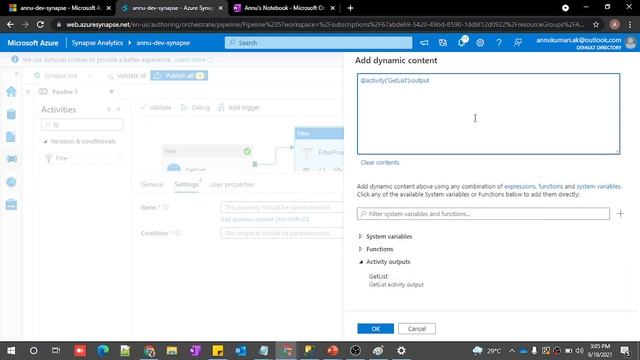Image resolution: width=640 pixels, height=360 pixels.
Task: Open the system variables documentation link
Action: click(x=598, y=186)
